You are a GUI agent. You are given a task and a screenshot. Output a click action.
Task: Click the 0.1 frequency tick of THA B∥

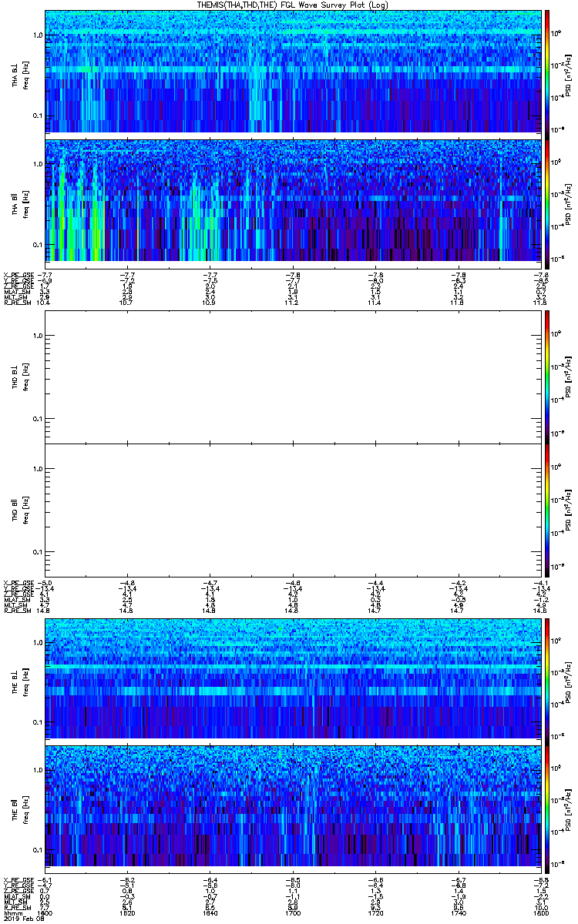coord(38,245)
